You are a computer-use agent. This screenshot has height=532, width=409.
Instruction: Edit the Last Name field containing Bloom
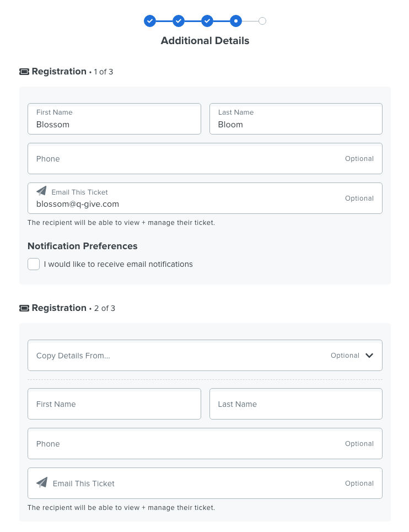pyautogui.click(x=296, y=119)
